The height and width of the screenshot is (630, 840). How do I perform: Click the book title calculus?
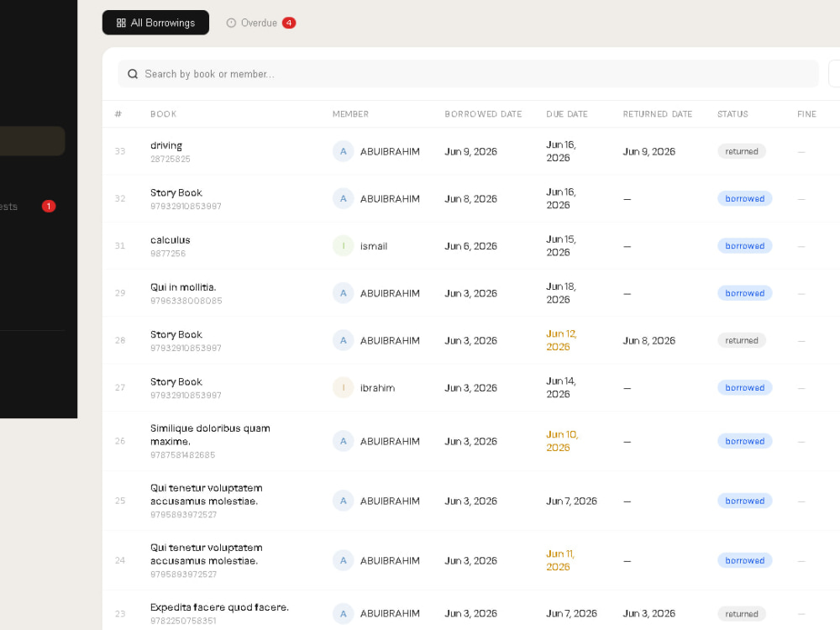click(x=171, y=240)
